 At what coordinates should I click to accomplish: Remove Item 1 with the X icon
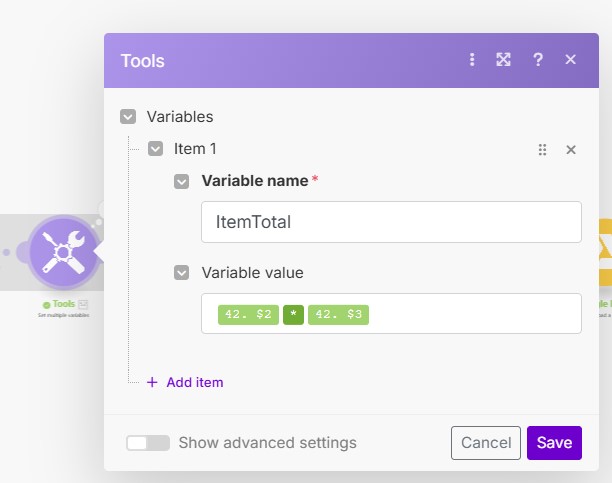[571, 150]
